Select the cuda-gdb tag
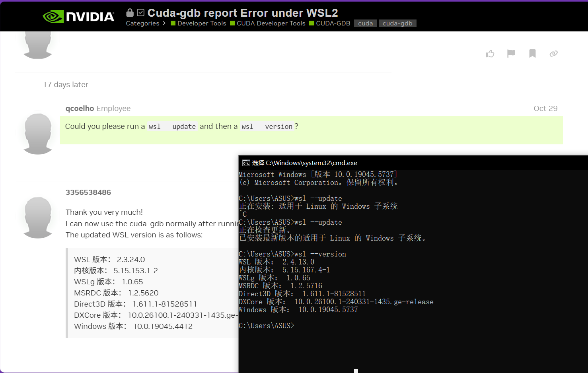The width and height of the screenshot is (588, 373). (x=397, y=23)
